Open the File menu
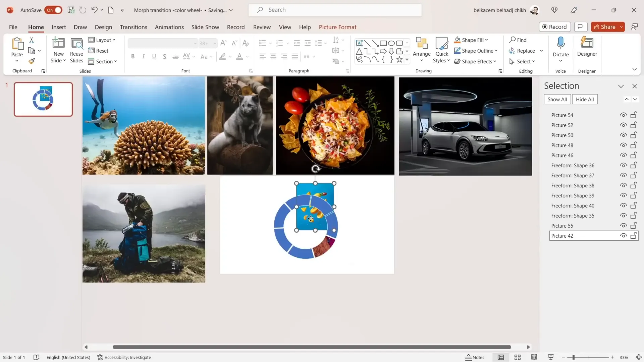 (13, 27)
